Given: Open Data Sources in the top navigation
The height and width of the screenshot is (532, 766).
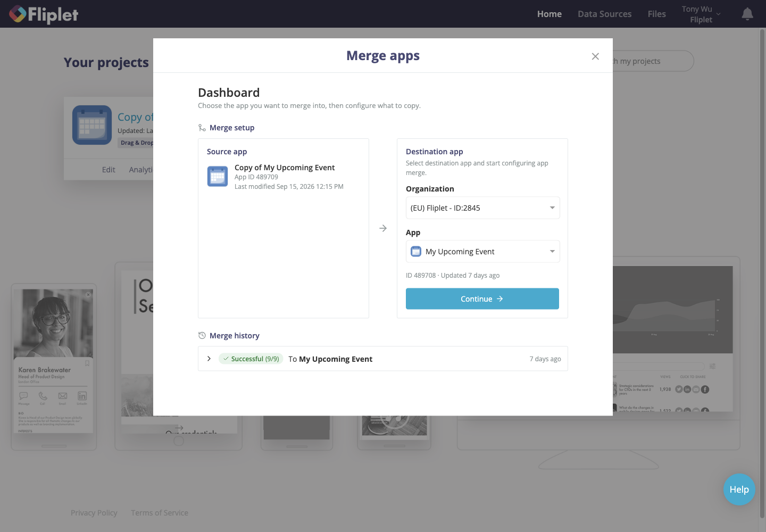Looking at the screenshot, I should pos(605,14).
